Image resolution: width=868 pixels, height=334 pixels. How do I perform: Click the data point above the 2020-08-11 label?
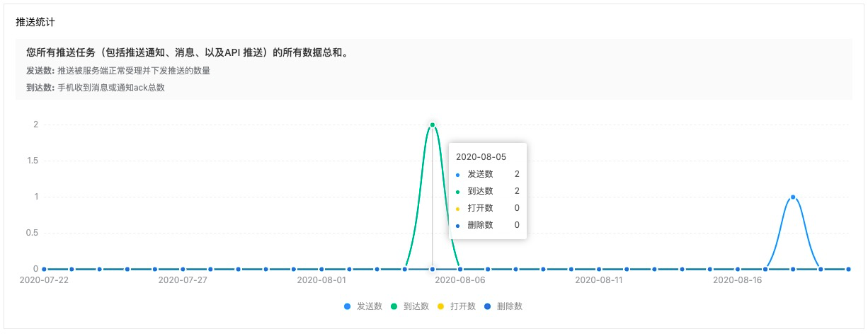click(599, 269)
